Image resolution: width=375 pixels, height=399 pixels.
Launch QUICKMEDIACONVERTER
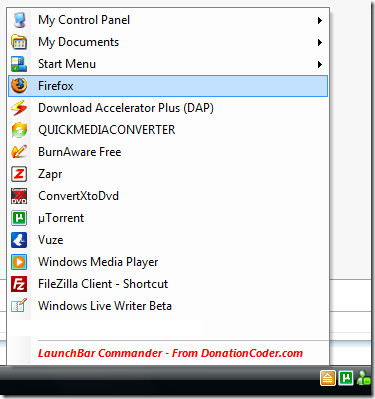point(168,130)
